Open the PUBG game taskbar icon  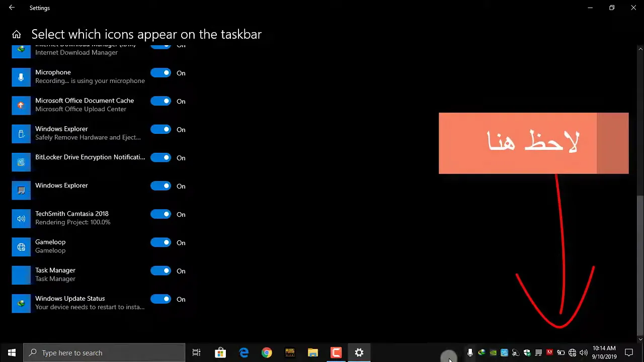[x=290, y=353]
